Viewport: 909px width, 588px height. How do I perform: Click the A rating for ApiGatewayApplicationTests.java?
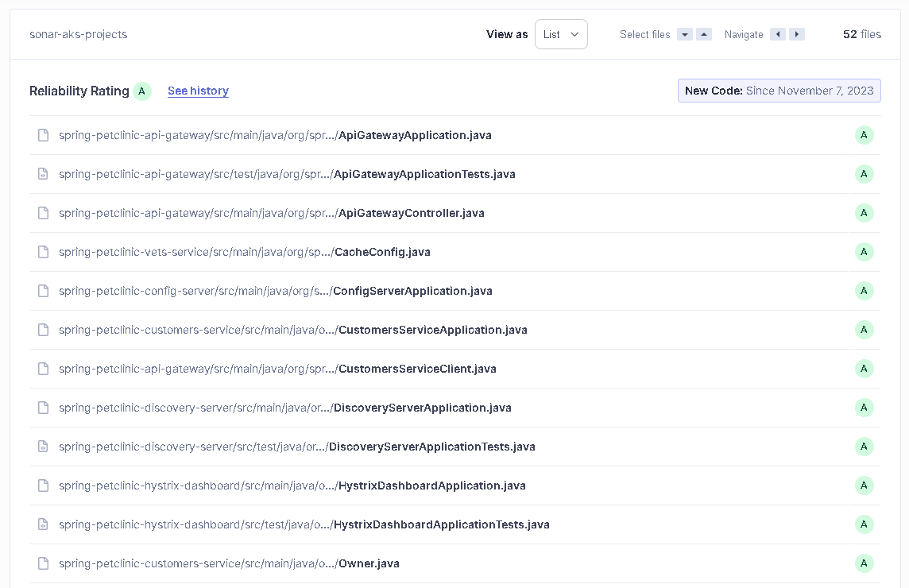(x=864, y=174)
